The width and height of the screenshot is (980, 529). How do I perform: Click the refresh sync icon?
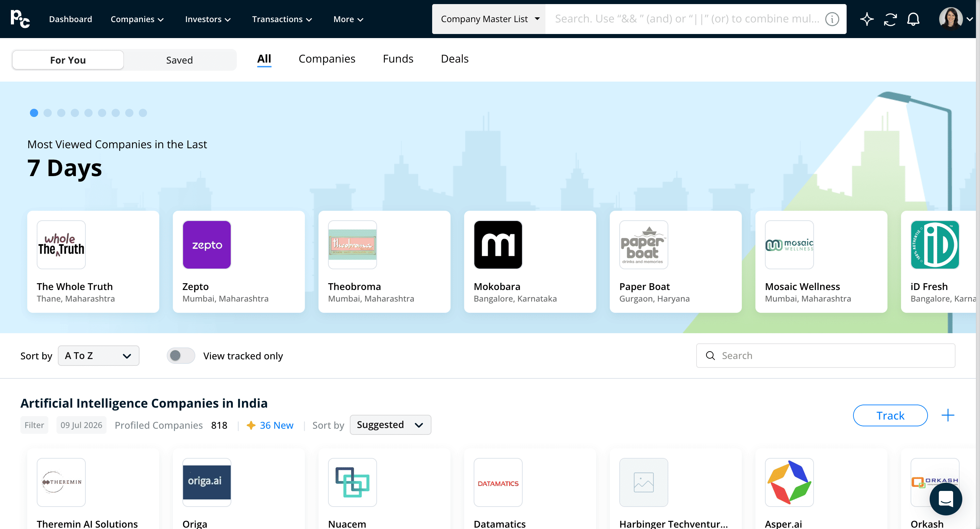click(890, 19)
